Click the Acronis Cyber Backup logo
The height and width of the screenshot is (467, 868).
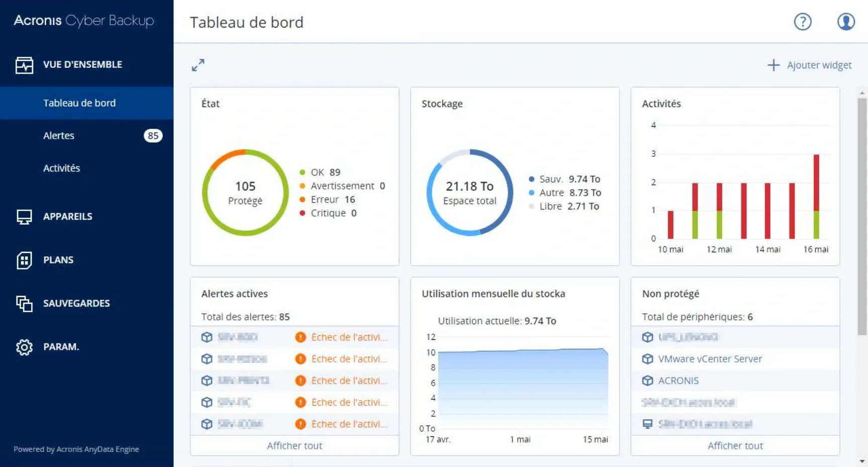(84, 21)
